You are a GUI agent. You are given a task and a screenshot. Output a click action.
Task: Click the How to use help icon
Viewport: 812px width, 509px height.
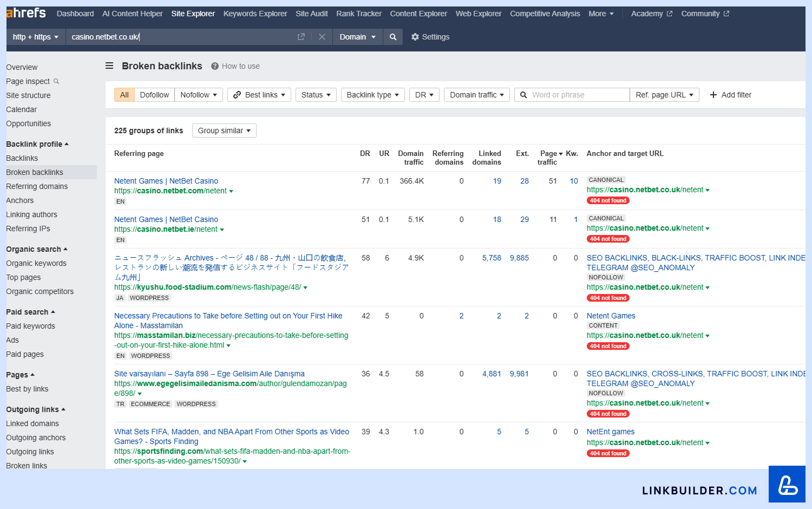tap(215, 66)
